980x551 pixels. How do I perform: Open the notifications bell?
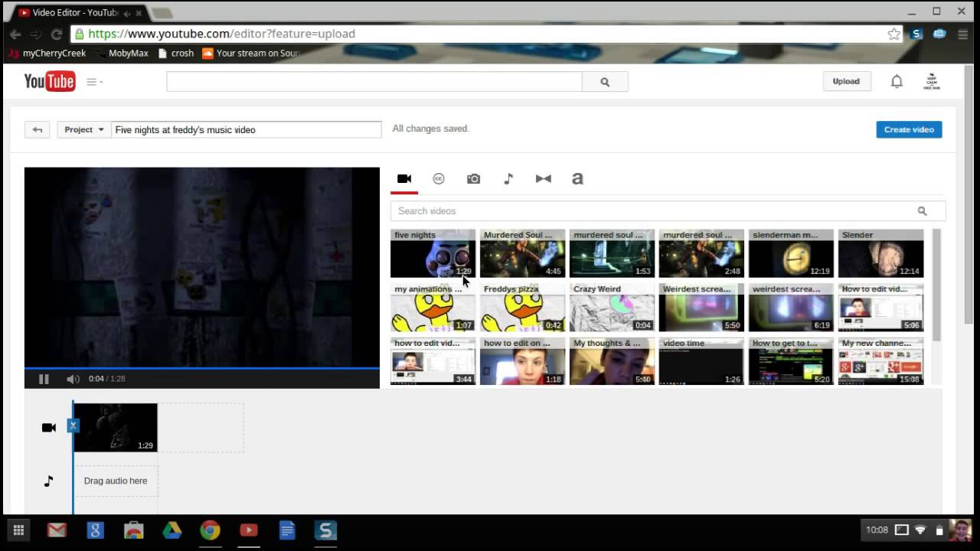click(x=897, y=81)
